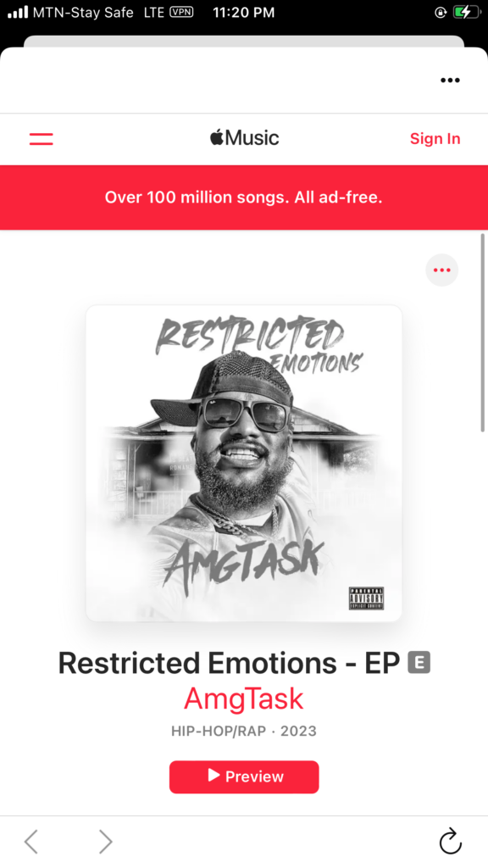Tap the Parental Advisory label on cover
Image resolution: width=488 pixels, height=868 pixels.
tap(366, 598)
